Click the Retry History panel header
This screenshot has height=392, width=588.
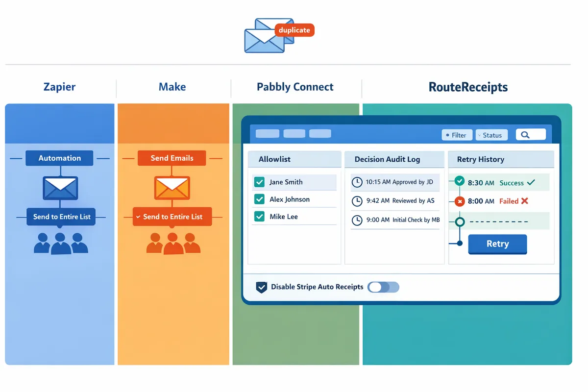tap(501, 159)
